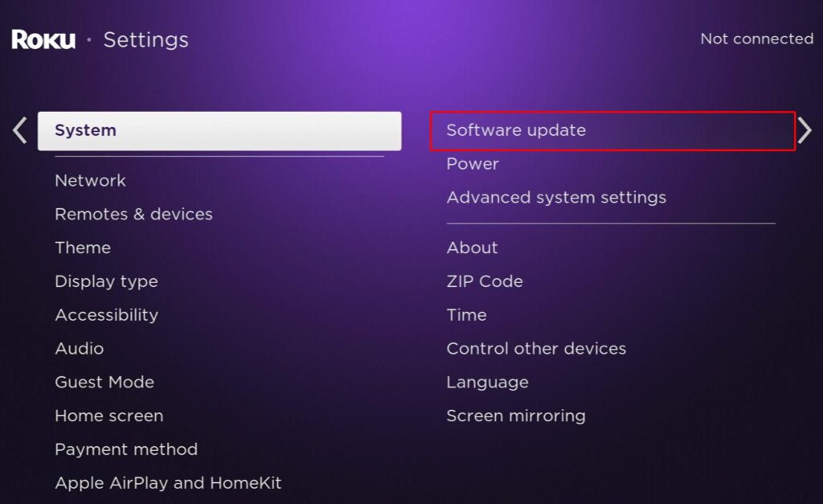Go to Accessibility settings
Image resolution: width=823 pixels, height=504 pixels.
coord(107,315)
